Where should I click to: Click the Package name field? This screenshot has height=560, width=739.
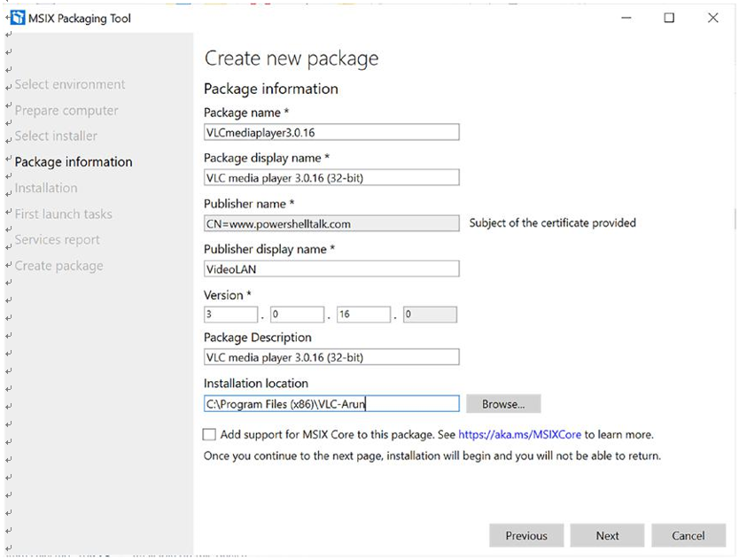click(331, 132)
